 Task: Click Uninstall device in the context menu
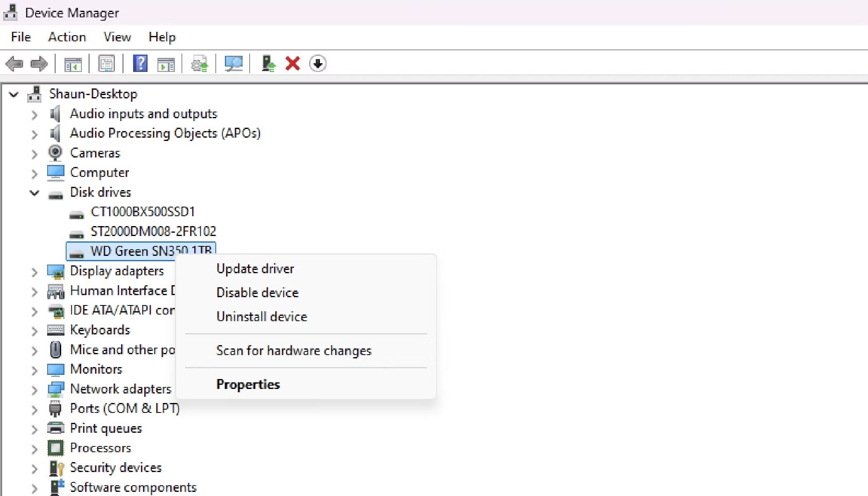262,317
